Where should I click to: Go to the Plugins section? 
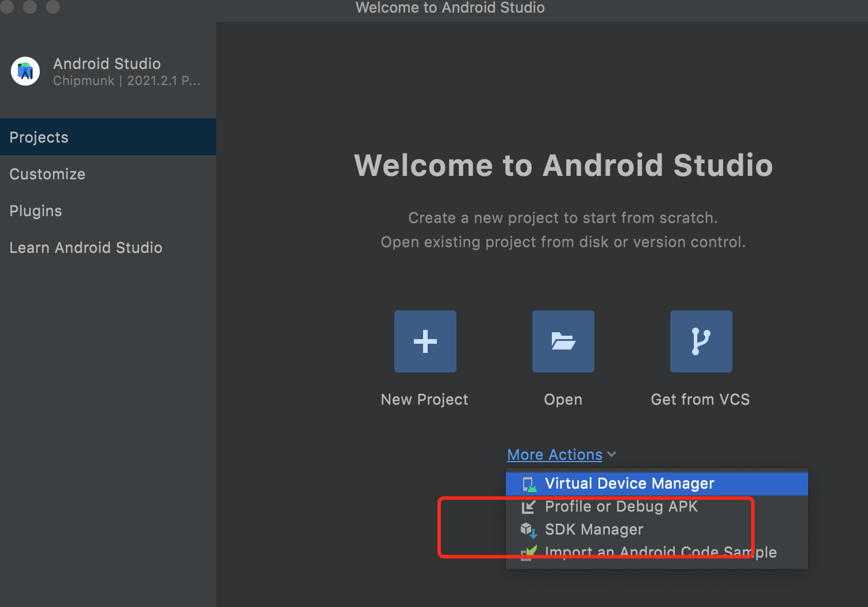(x=108, y=210)
